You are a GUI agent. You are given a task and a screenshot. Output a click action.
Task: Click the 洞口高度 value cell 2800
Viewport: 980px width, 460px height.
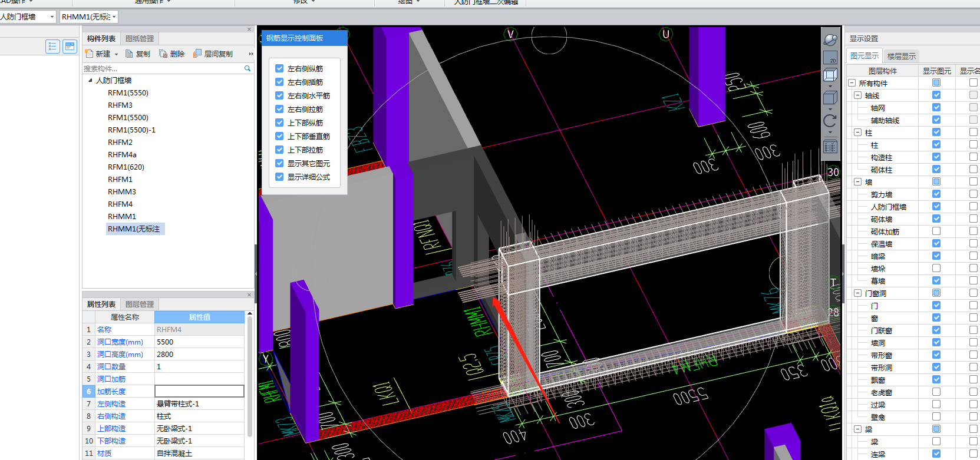[199, 354]
